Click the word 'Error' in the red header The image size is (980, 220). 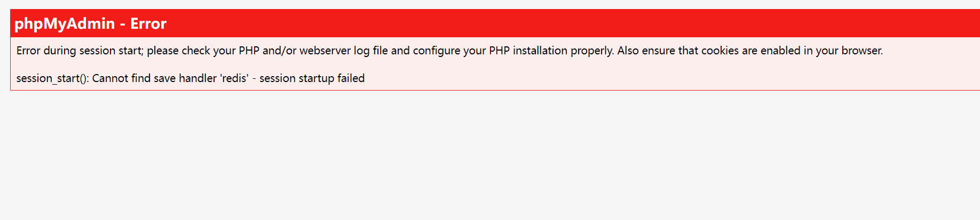(x=148, y=24)
